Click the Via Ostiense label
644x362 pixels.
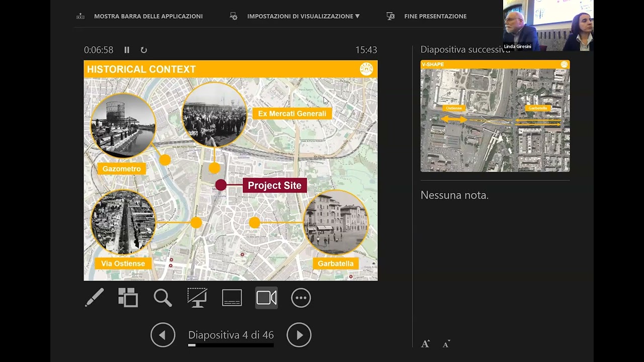[x=123, y=263]
